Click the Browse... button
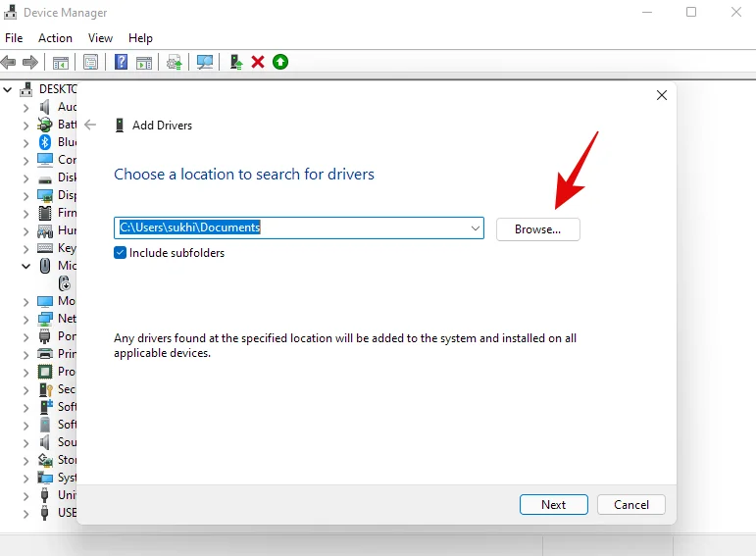The height and width of the screenshot is (556, 756). [x=538, y=229]
